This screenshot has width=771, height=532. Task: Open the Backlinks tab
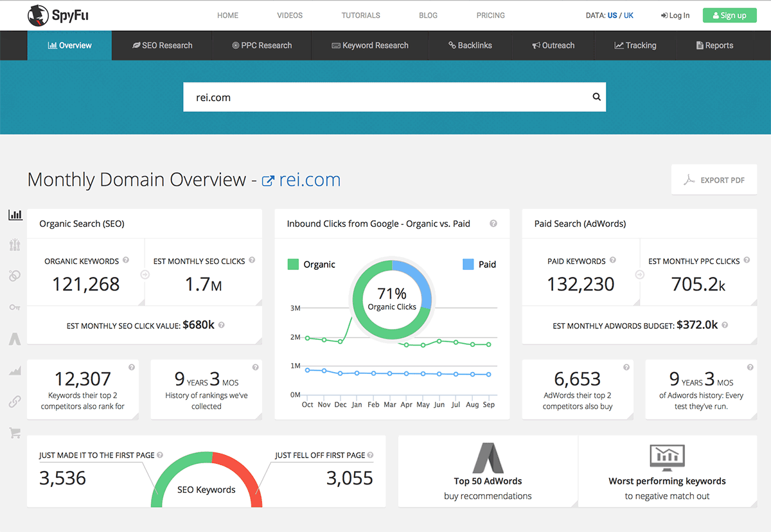pos(470,46)
